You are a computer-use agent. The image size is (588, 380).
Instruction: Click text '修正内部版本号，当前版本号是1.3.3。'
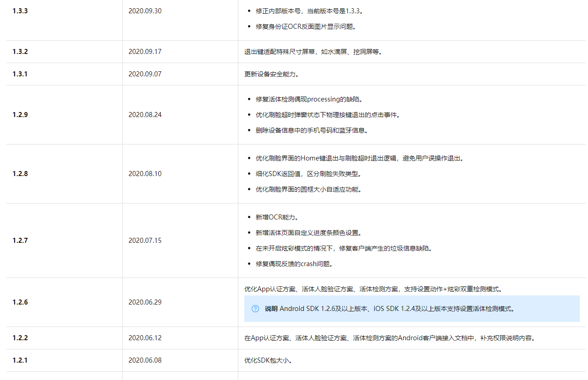click(x=309, y=11)
